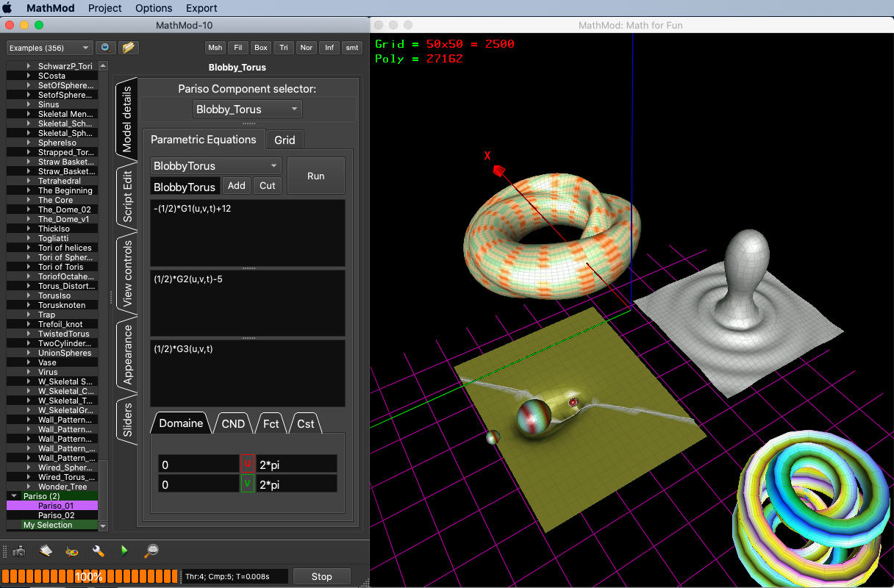The width and height of the screenshot is (894, 588).
Task: Open the script notepad icon on bottom toolbar
Action: [45, 551]
